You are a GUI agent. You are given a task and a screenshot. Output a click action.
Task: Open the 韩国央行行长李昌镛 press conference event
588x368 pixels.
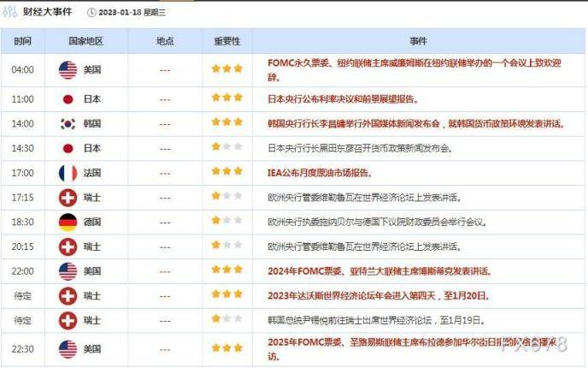(416, 124)
